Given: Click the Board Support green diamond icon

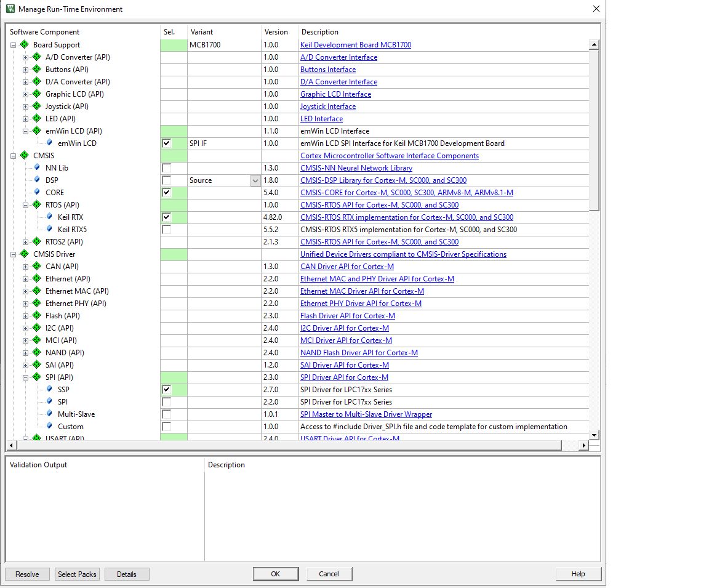Looking at the screenshot, I should click(x=25, y=44).
